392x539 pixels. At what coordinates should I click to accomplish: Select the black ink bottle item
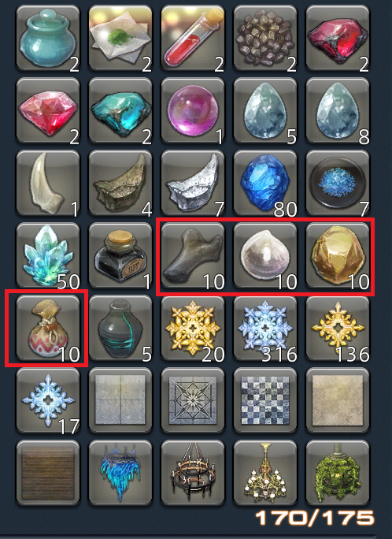120,255
